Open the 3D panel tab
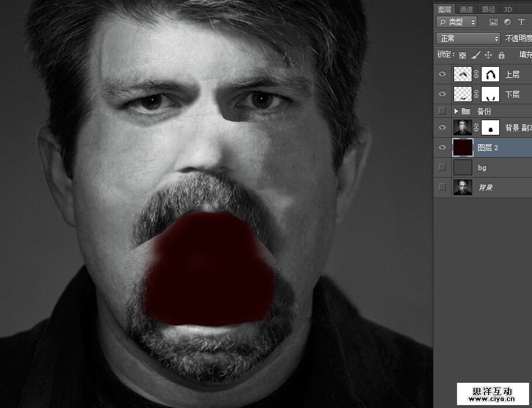 pyautogui.click(x=507, y=9)
